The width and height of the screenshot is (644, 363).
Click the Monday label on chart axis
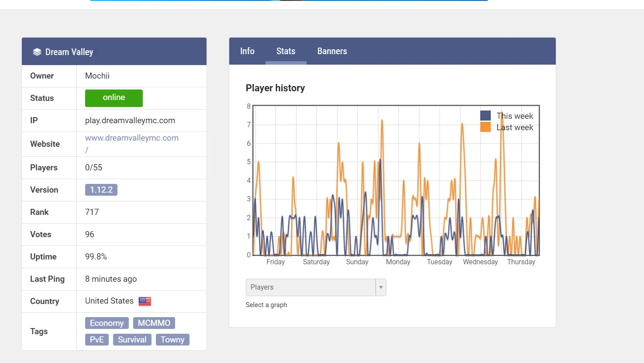coord(398,262)
